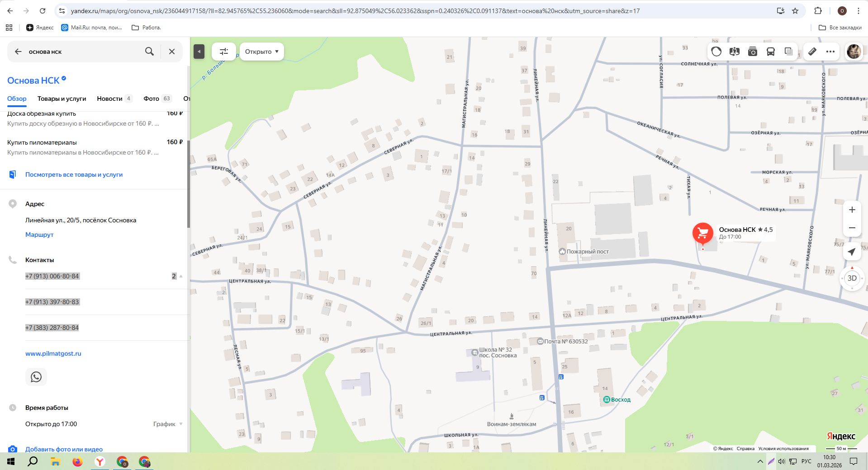Click the WhatsApp contact icon

pyautogui.click(x=36, y=377)
